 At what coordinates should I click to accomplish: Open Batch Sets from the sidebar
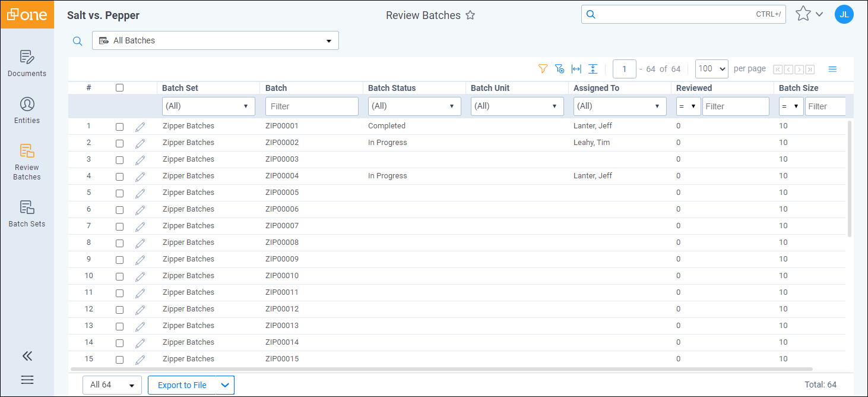click(27, 214)
